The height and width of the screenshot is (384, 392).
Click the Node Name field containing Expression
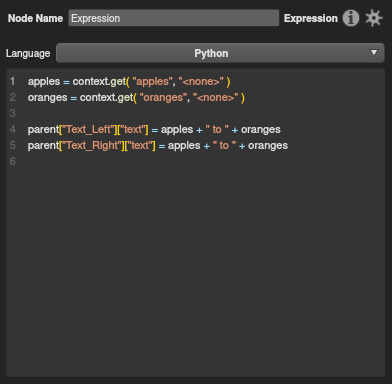pos(174,18)
